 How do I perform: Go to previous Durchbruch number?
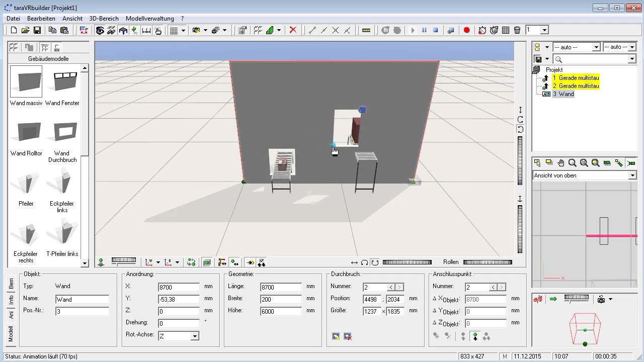click(391, 287)
